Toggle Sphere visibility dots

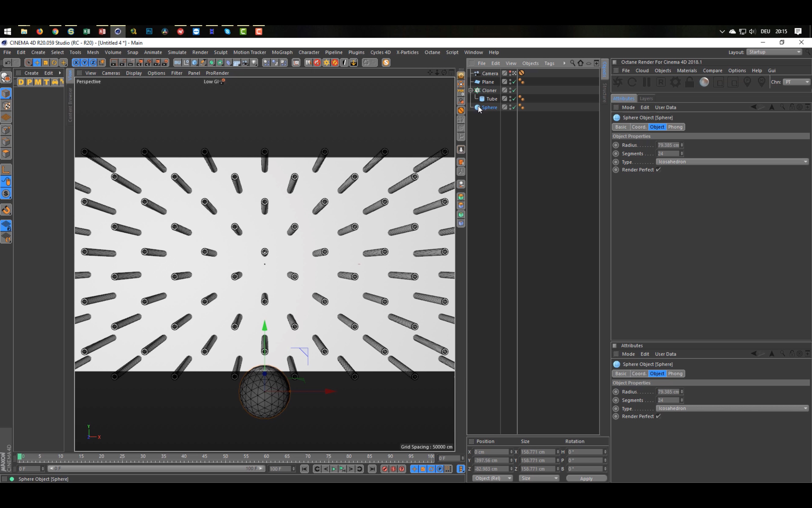510,107
